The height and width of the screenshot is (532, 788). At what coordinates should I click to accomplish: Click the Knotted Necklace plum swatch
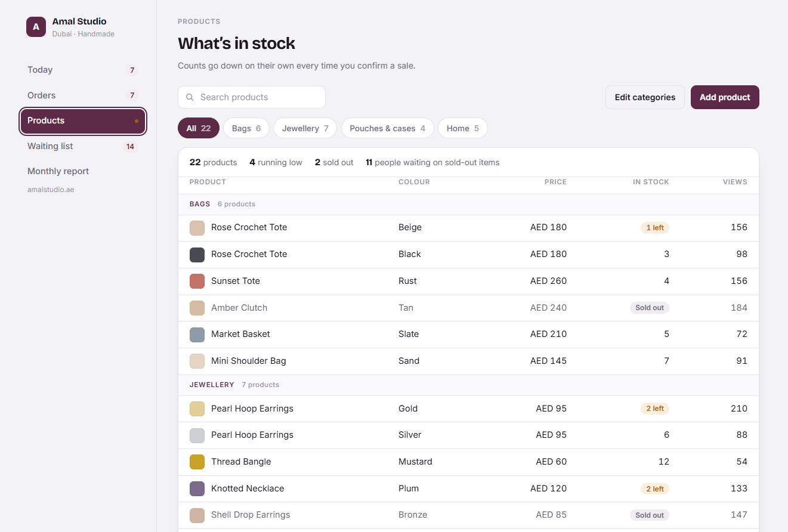pos(197,488)
